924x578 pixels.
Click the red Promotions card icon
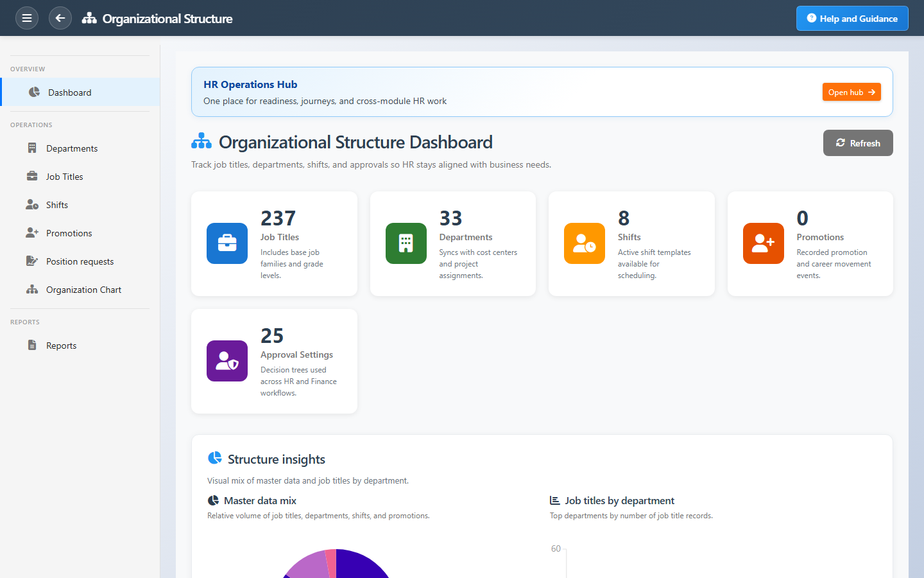point(764,243)
